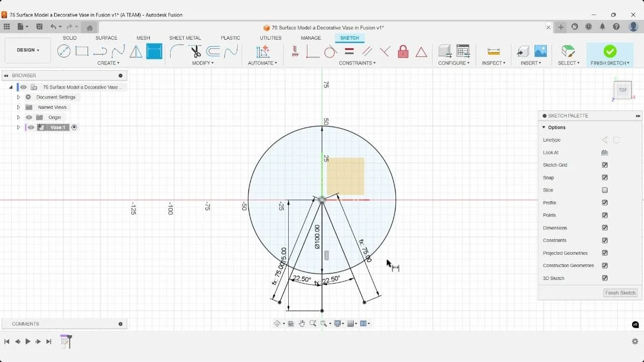Open the Display Settings dropdown in navigation bar

click(339, 323)
